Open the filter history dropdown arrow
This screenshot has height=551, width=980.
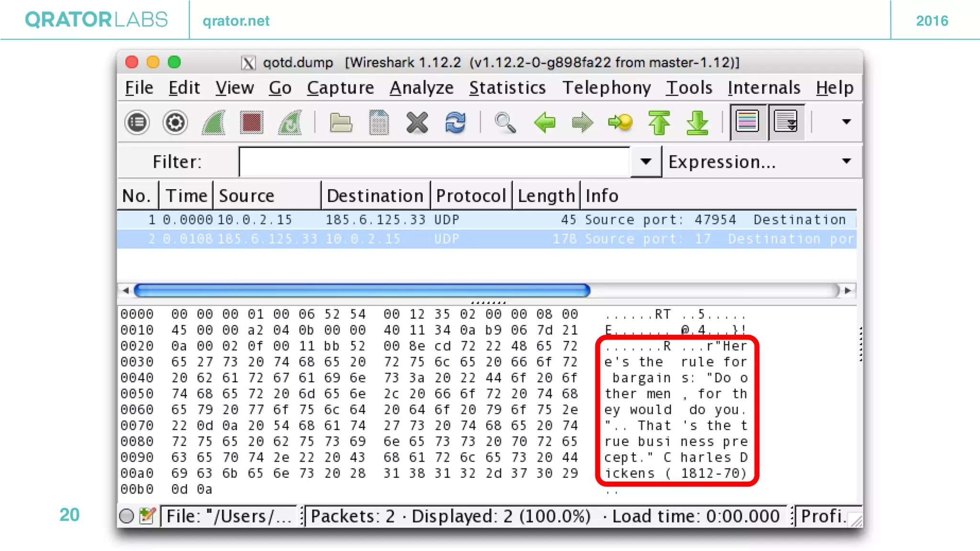point(646,162)
